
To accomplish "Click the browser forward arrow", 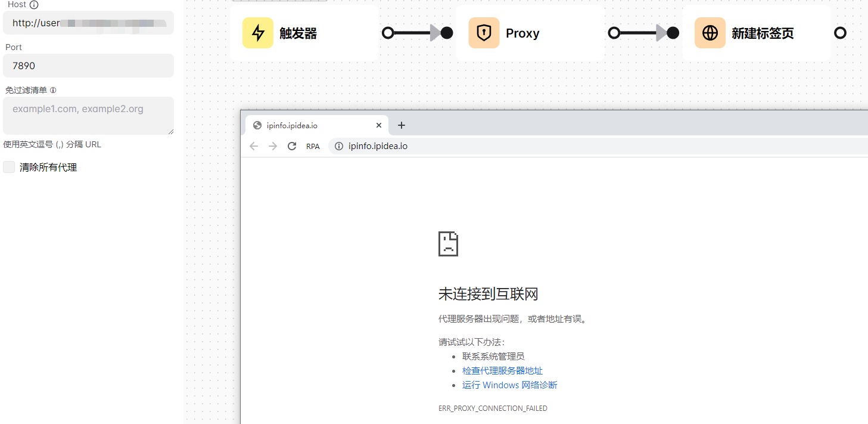I will (x=273, y=146).
